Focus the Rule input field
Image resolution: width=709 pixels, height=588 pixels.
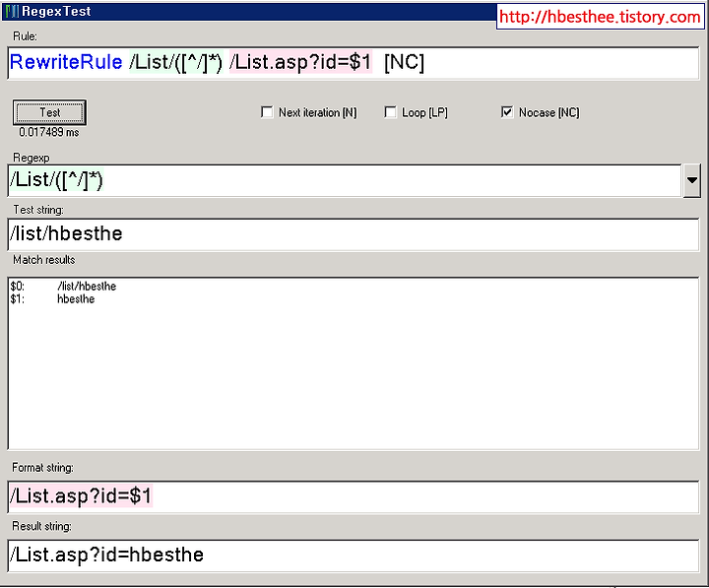[x=354, y=63]
